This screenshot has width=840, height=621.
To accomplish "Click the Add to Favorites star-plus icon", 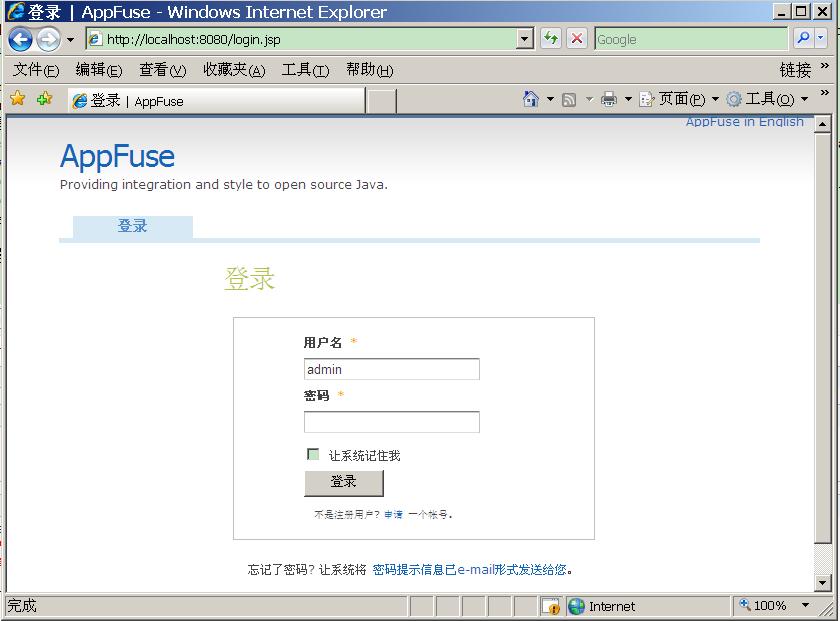I will (x=44, y=98).
